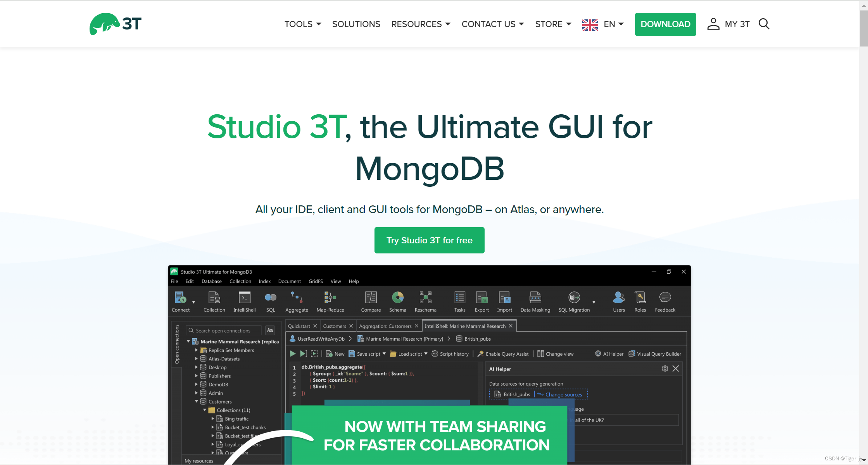Click the Data Masking toolbar icon
The image size is (868, 465).
point(535,298)
